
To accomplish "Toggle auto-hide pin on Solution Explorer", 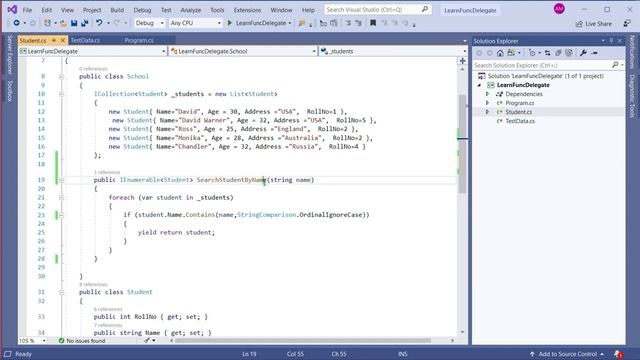I will 611,41.
